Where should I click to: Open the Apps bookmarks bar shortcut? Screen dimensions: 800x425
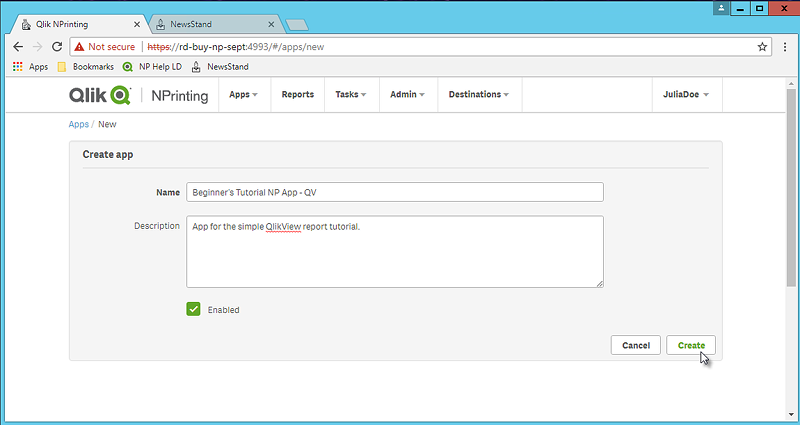pos(30,67)
